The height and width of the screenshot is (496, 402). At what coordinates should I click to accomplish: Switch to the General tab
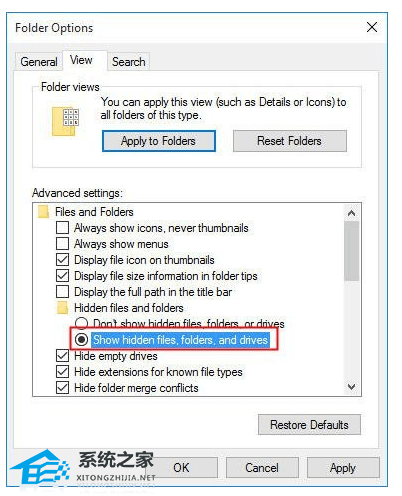pos(39,62)
